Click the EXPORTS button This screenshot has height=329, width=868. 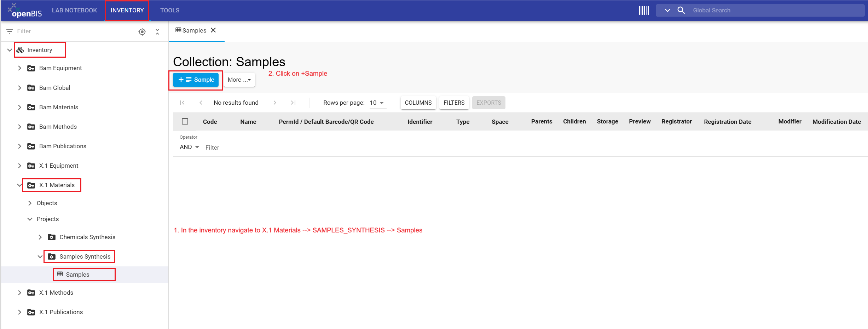(x=489, y=103)
